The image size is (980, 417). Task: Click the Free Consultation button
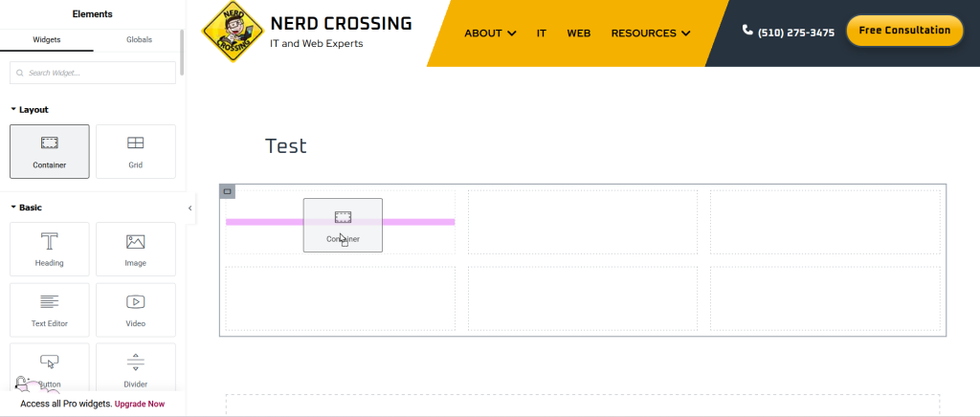pos(904,31)
